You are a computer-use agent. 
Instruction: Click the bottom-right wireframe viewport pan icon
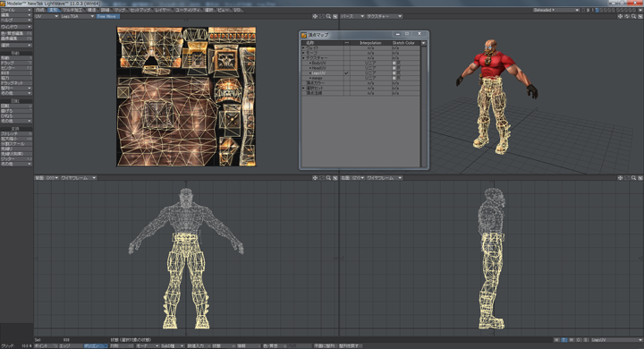tap(620, 178)
